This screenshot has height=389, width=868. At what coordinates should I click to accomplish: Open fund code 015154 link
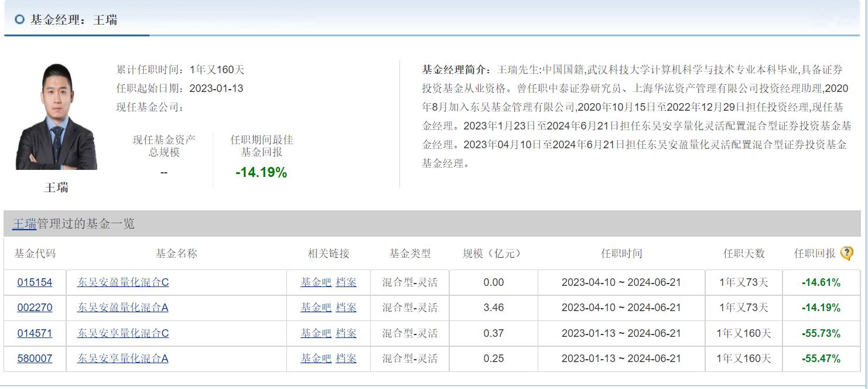click(x=35, y=282)
